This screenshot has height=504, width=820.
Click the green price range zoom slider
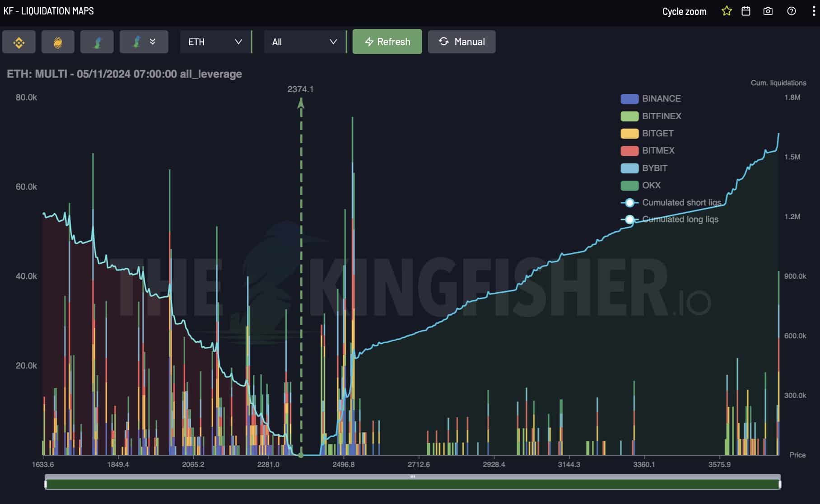coord(412,484)
